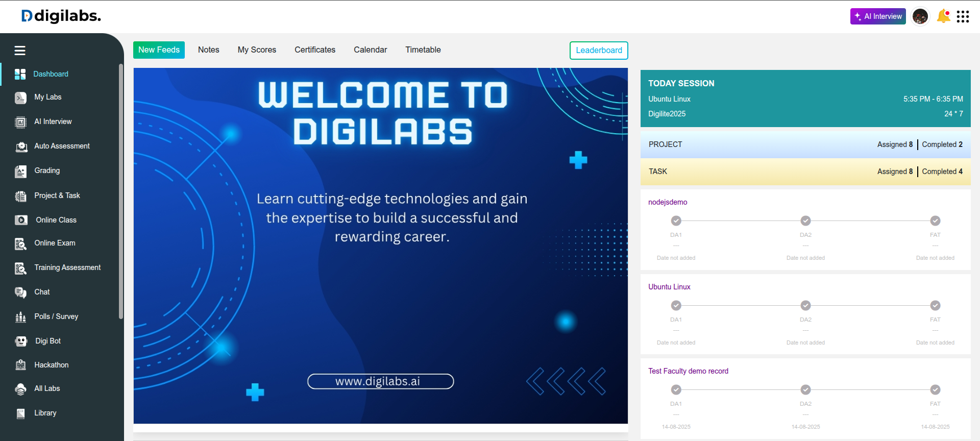Click the Leaderboard button
Screen dimensions: 980x441
tap(599, 51)
